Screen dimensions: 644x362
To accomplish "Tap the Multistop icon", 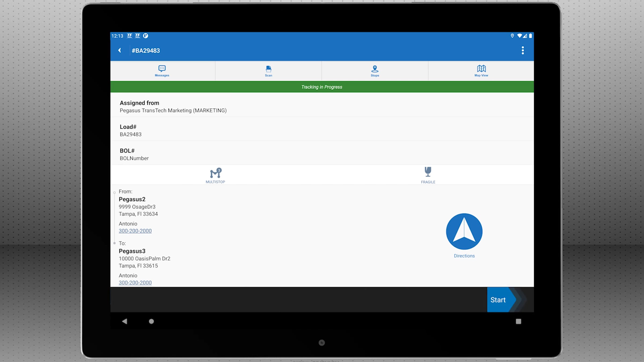I will [215, 173].
